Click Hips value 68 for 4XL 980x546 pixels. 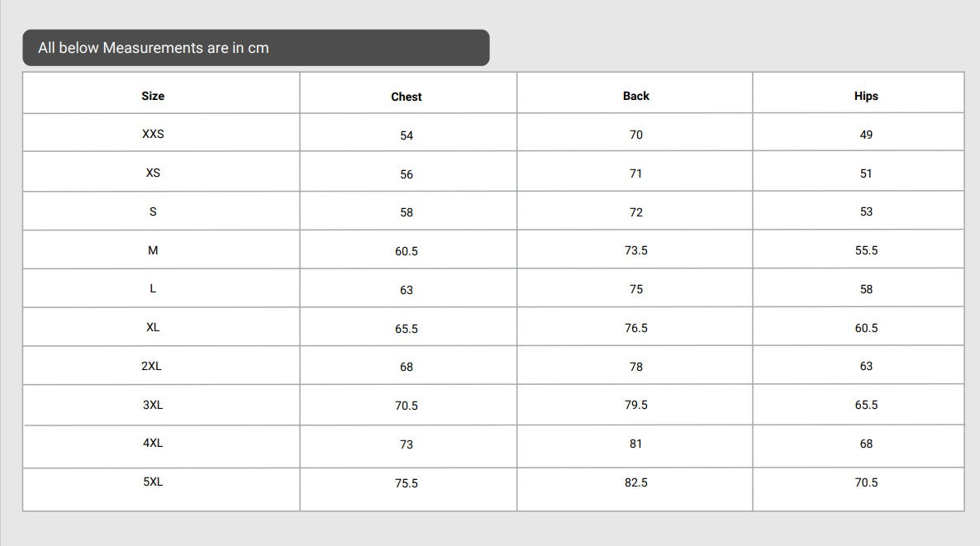coord(866,444)
